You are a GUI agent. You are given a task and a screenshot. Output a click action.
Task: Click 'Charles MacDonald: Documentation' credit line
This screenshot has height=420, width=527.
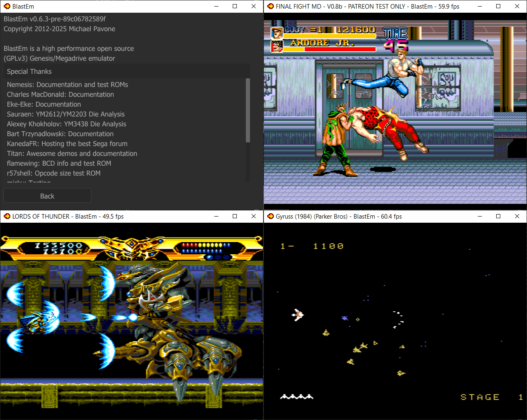coord(60,94)
